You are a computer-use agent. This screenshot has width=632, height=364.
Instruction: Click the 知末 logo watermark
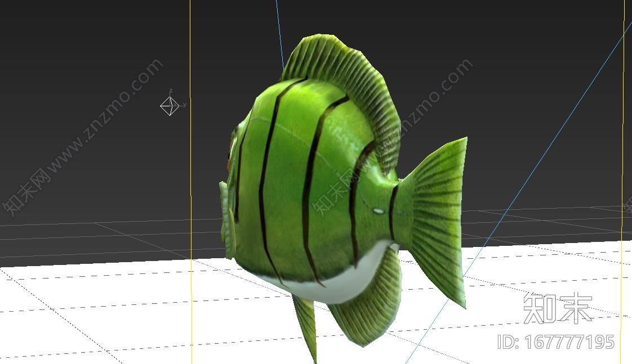point(557,308)
